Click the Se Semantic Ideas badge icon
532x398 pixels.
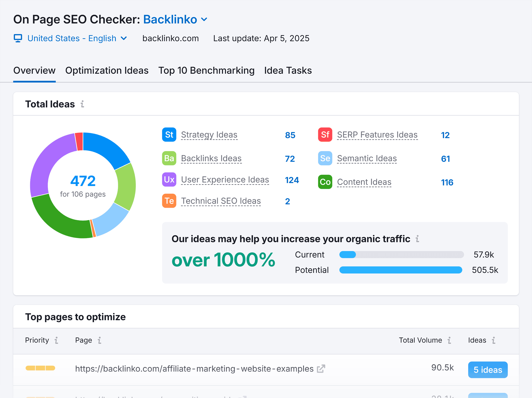325,158
